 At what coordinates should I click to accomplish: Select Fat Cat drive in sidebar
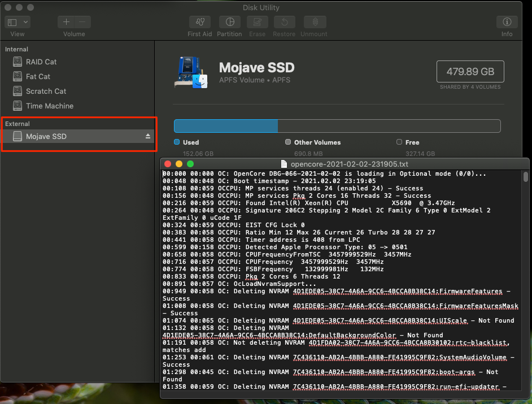click(x=77, y=76)
